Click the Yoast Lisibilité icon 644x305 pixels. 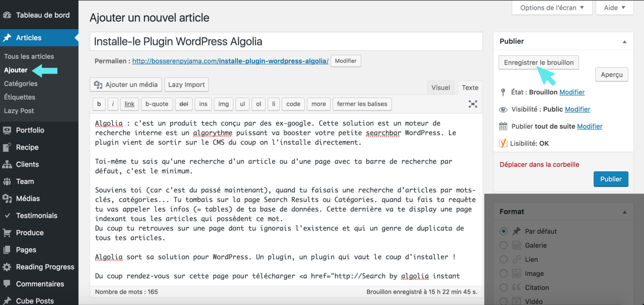tap(503, 143)
